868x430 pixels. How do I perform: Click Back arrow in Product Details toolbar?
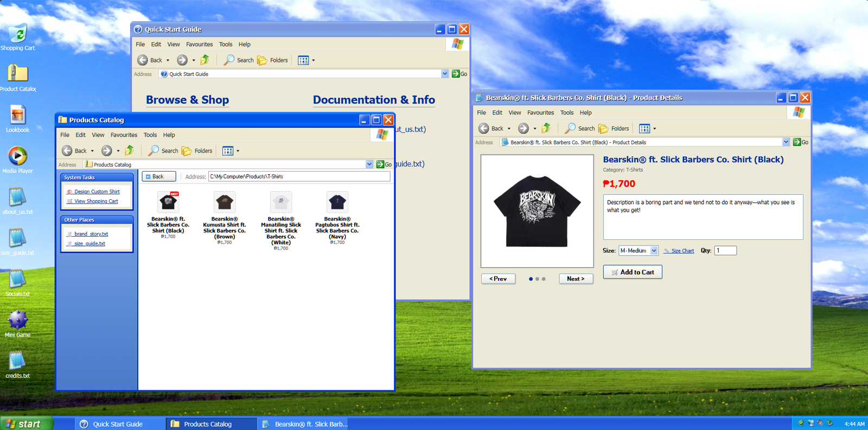(484, 129)
